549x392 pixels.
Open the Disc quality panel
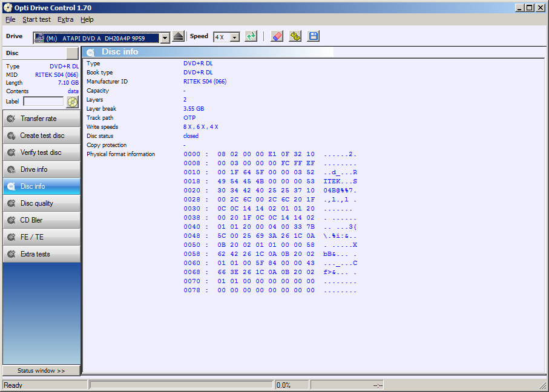[x=42, y=203]
